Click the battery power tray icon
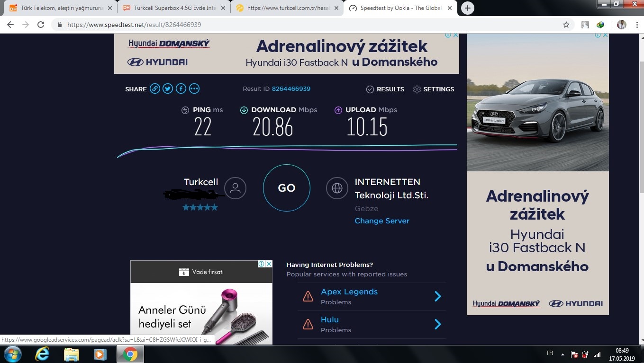This screenshot has width=644, height=363. (586, 354)
